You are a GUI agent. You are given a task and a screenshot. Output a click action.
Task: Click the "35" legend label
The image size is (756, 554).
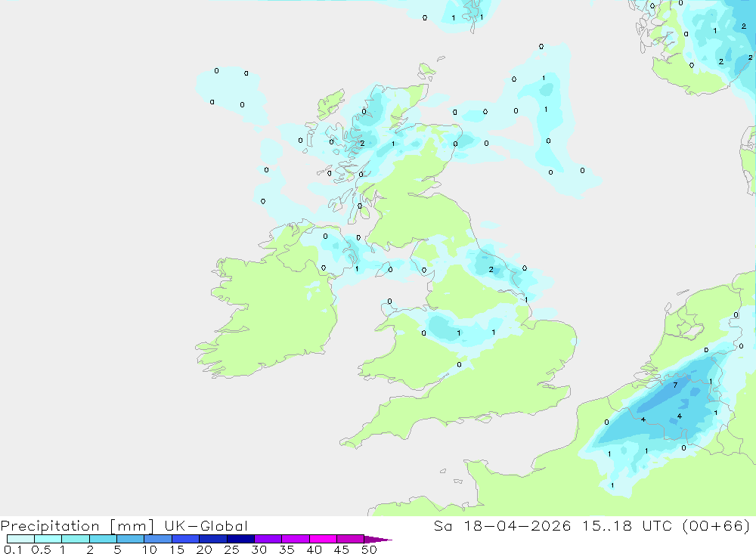[287, 549]
